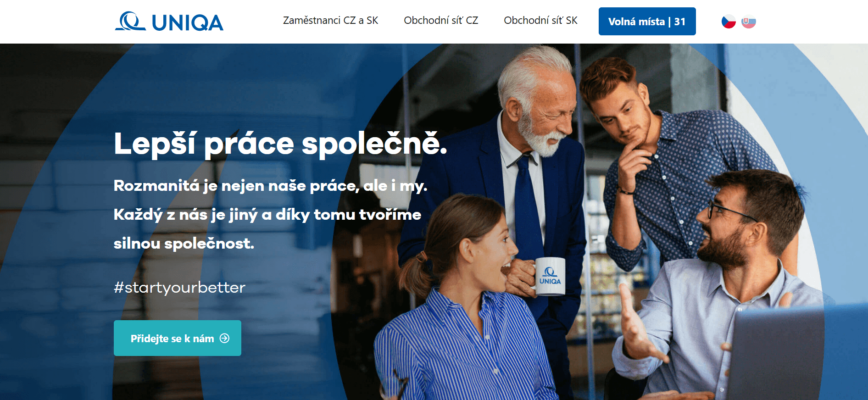Click the older man's blue necktie
868x400 pixels.
pyautogui.click(x=528, y=216)
